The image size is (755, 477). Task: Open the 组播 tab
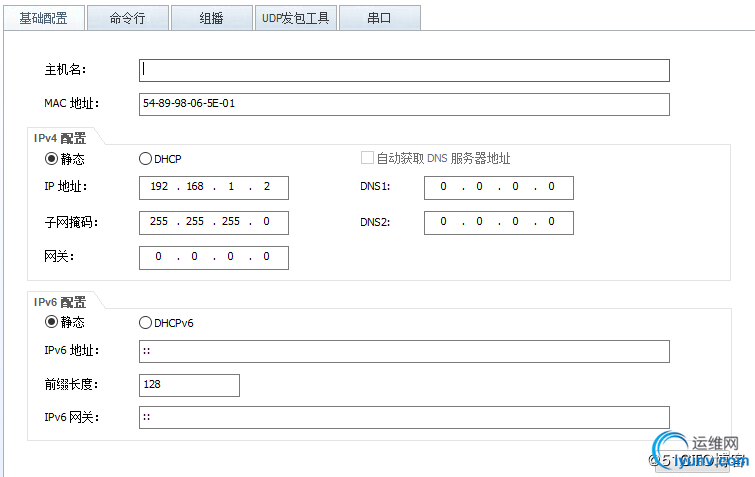(x=212, y=18)
